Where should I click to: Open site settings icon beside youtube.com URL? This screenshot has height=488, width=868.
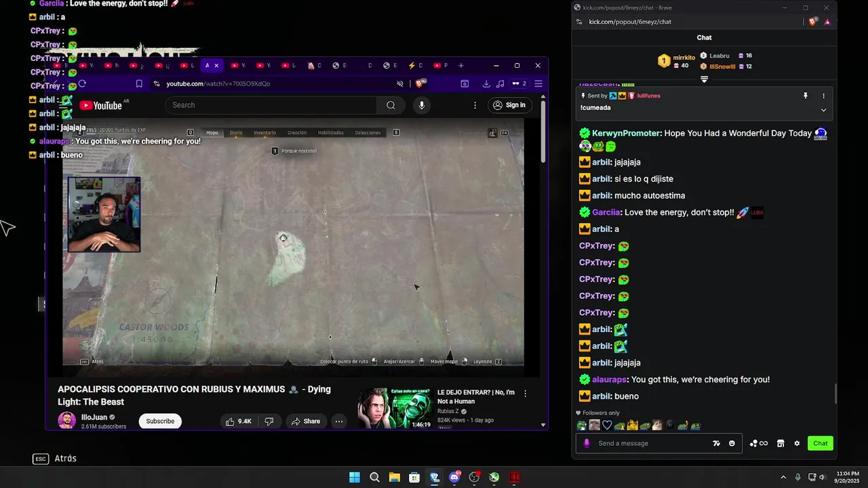point(157,84)
